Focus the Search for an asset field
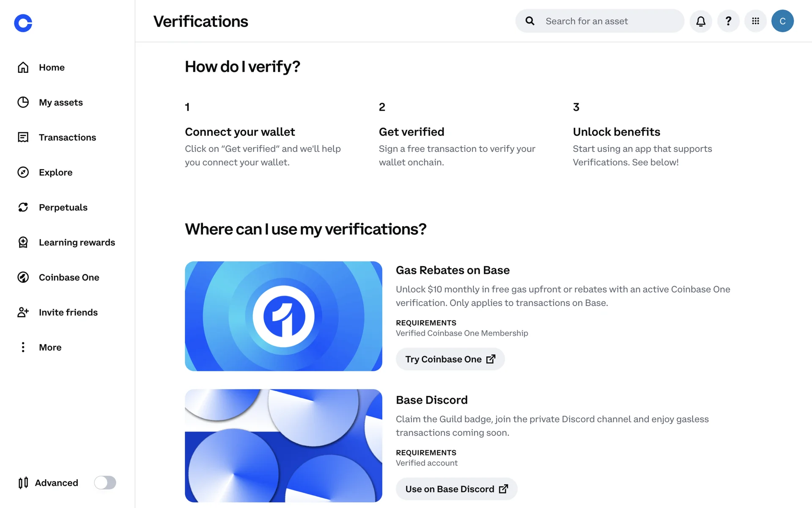Image resolution: width=812 pixels, height=508 pixels. (609, 21)
